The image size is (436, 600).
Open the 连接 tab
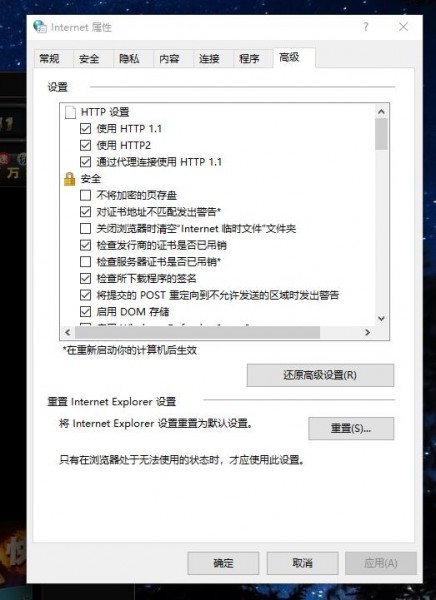209,59
